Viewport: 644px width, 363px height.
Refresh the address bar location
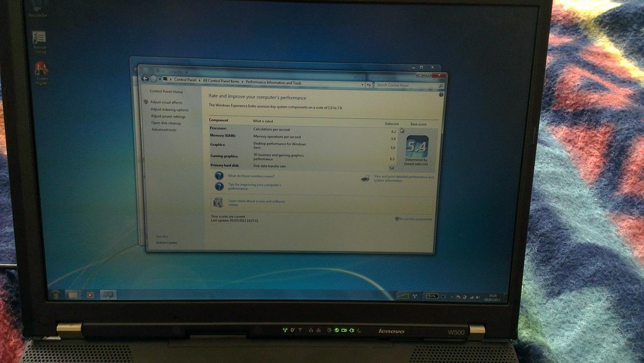pyautogui.click(x=369, y=85)
